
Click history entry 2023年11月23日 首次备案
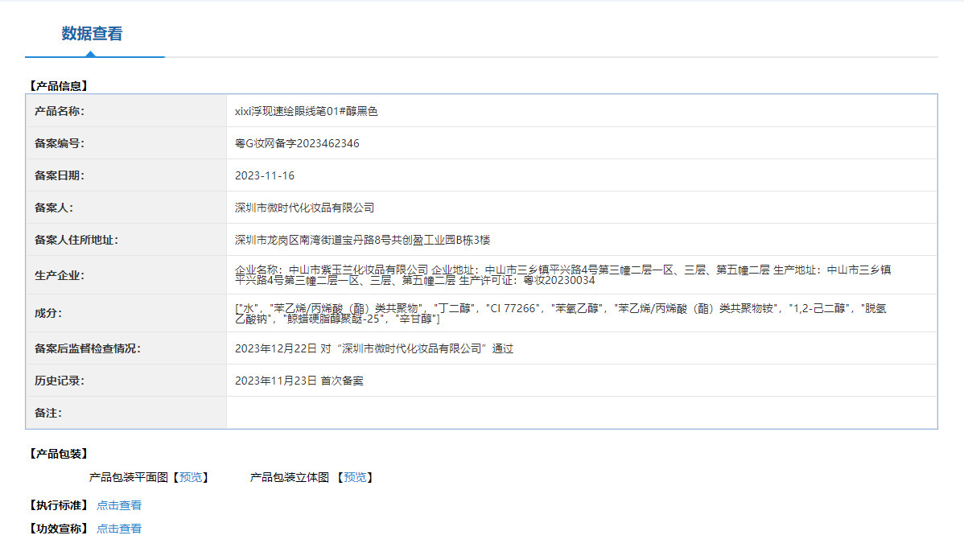299,381
